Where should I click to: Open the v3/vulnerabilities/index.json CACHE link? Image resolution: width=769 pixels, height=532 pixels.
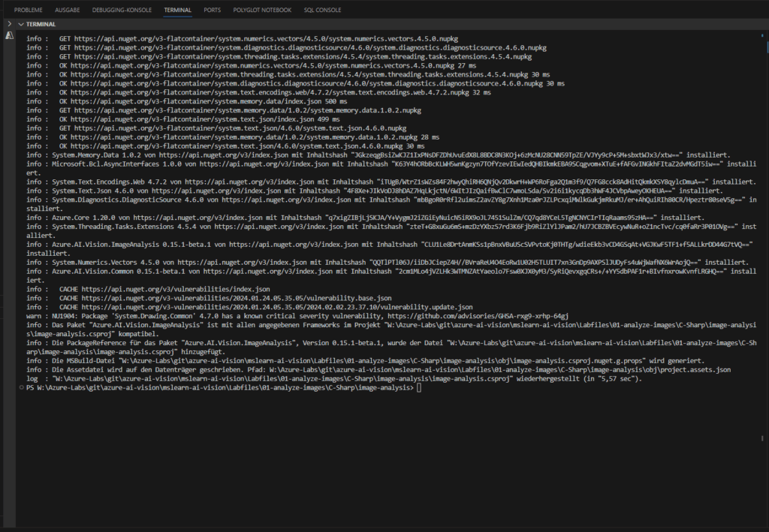(176, 289)
